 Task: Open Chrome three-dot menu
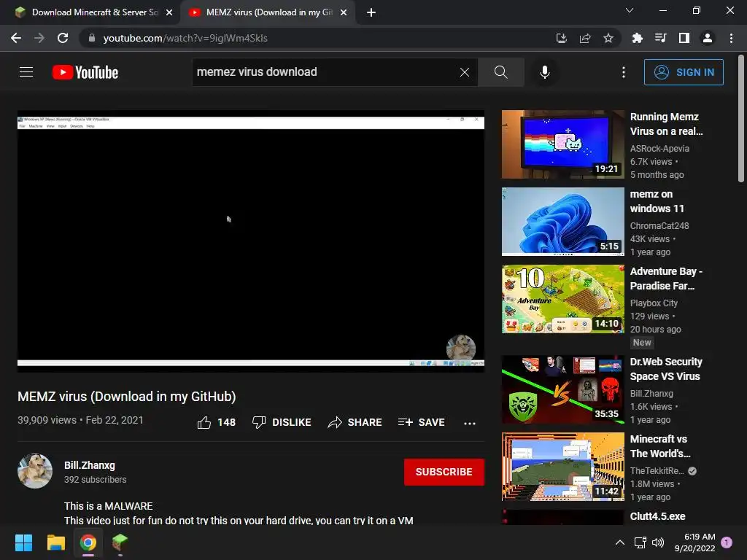click(731, 38)
